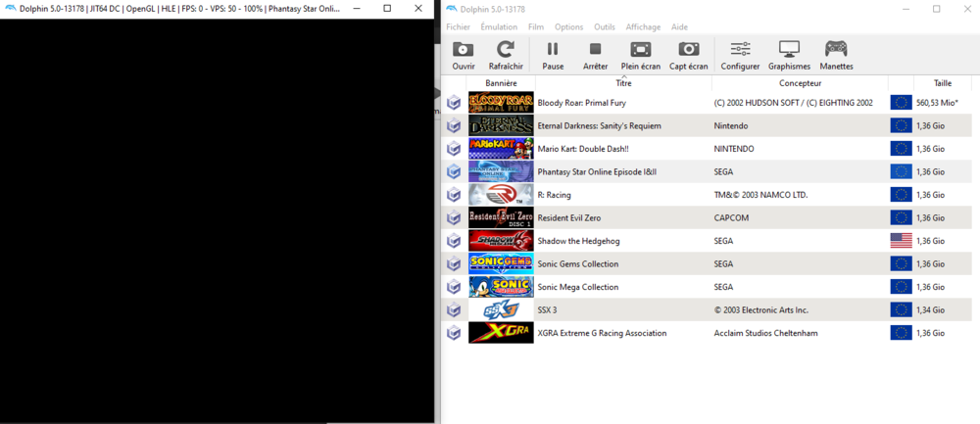Click the GameCube platform icon beside SSX 3

tap(454, 310)
